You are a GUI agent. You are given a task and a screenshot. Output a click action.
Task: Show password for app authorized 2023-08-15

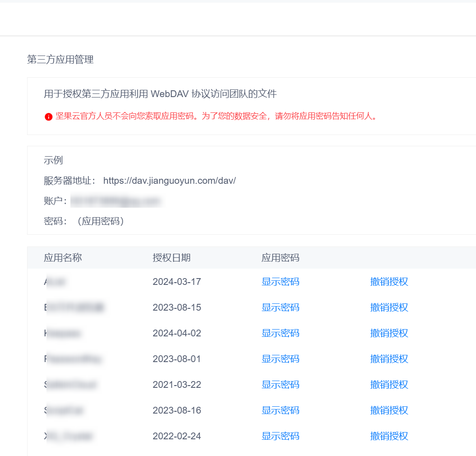coord(280,307)
